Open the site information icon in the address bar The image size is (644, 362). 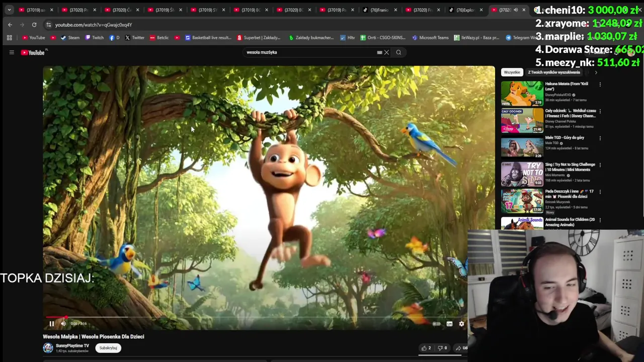pos(48,25)
